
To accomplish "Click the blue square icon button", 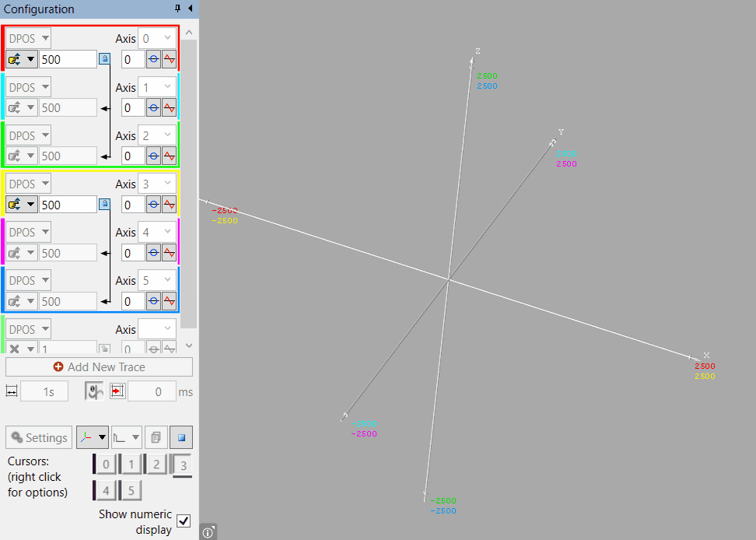I will click(x=181, y=437).
